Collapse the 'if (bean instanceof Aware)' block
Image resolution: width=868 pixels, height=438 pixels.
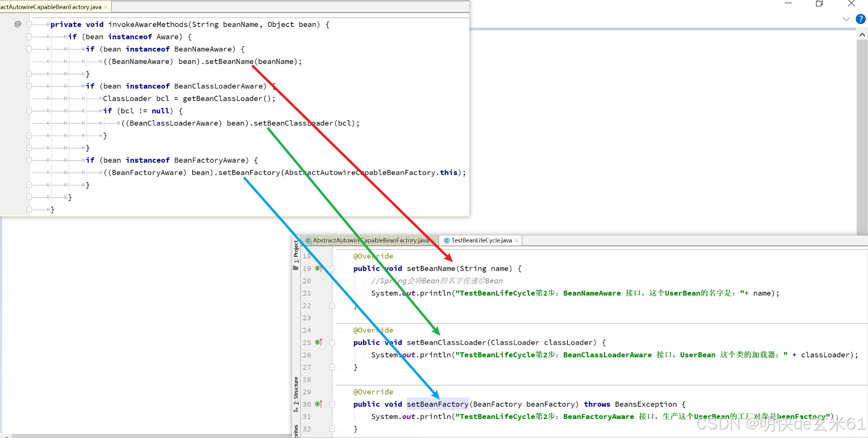coord(29,37)
